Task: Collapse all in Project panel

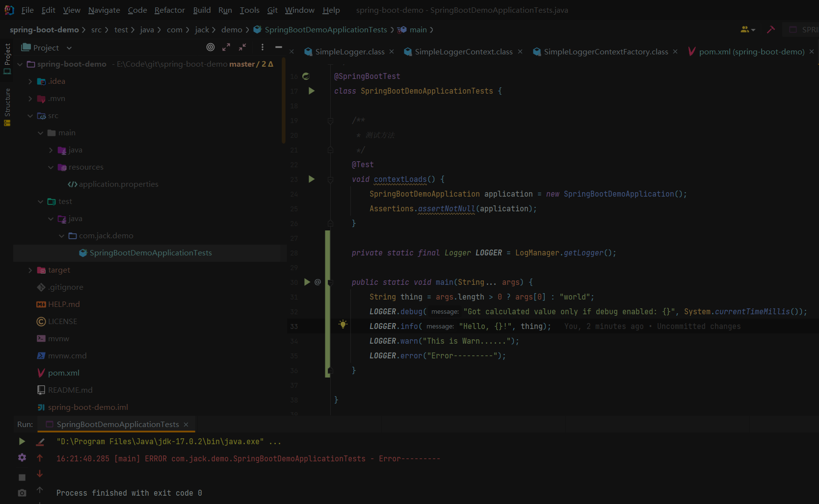Action: [242, 47]
